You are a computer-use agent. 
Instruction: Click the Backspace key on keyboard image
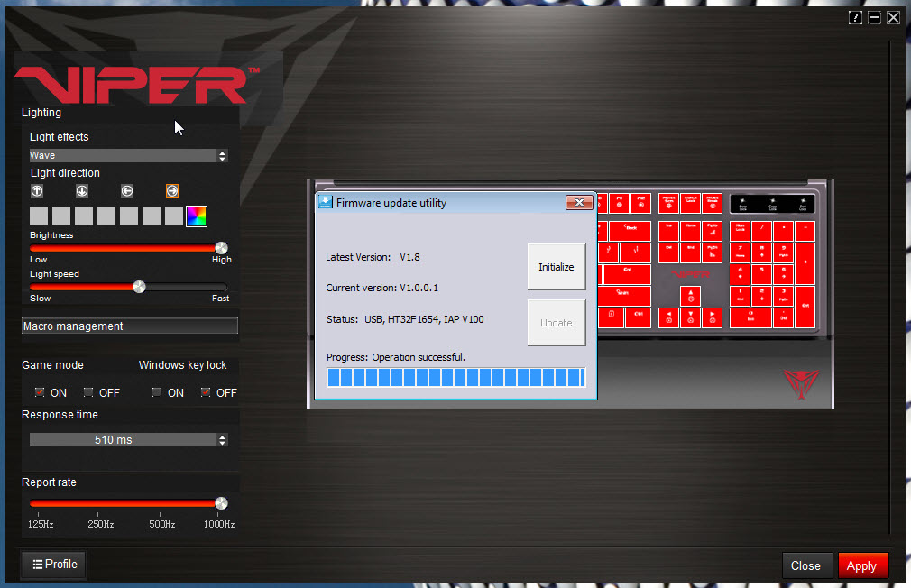pyautogui.click(x=630, y=231)
